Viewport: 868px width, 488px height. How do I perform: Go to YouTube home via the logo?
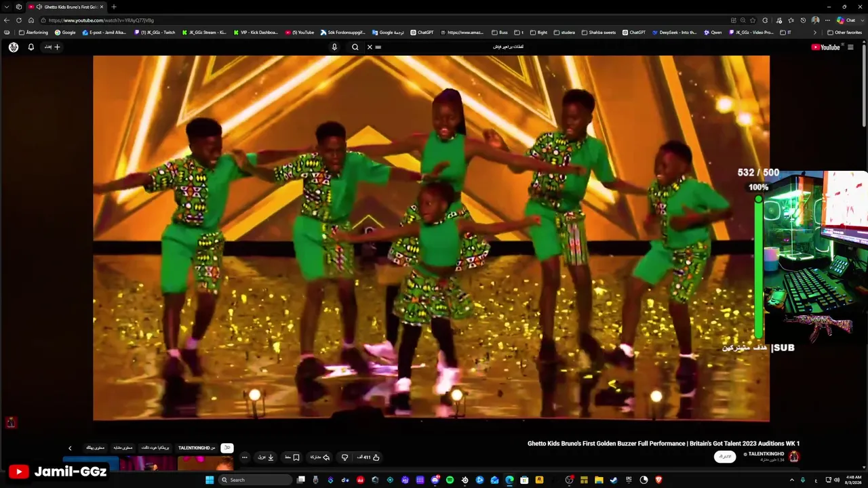click(825, 47)
